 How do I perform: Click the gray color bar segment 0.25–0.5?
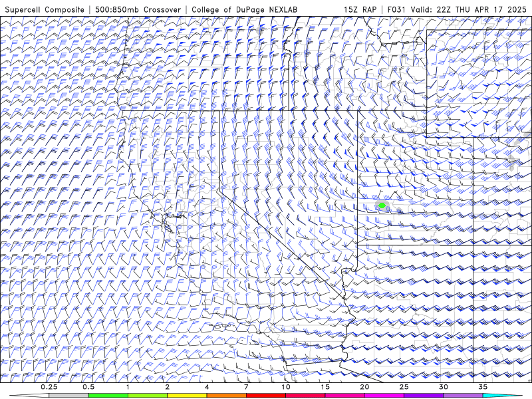click(68, 396)
